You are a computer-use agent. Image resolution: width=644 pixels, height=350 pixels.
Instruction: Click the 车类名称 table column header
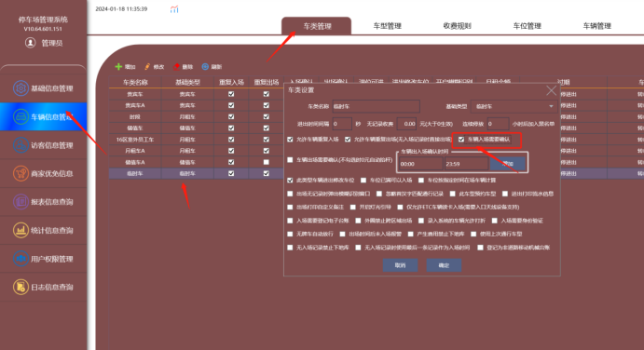(x=135, y=82)
